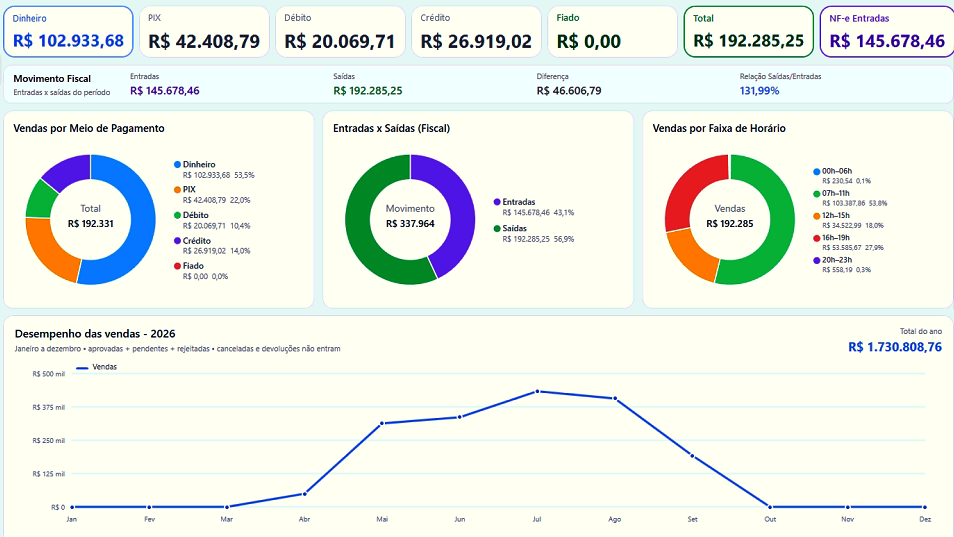The height and width of the screenshot is (537, 954).
Task: Toggle the 12h–15h legend dot
Action: tap(816, 216)
